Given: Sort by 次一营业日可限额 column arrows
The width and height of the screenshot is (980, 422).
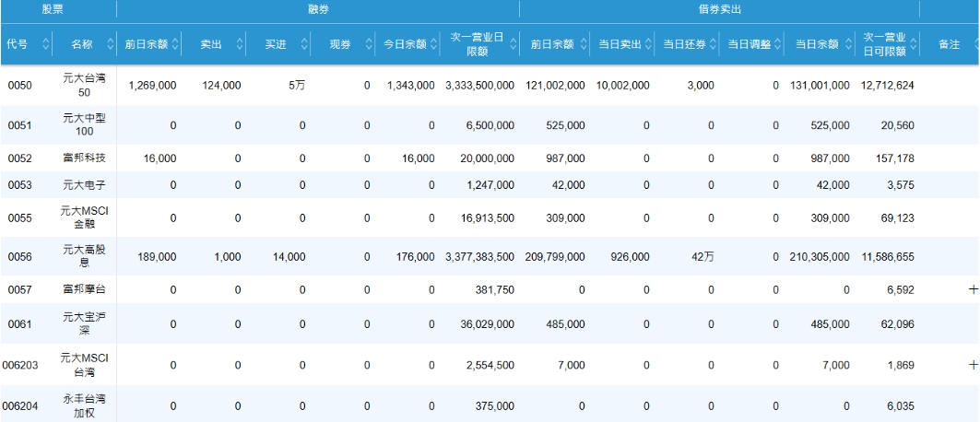Looking at the screenshot, I should point(913,44).
